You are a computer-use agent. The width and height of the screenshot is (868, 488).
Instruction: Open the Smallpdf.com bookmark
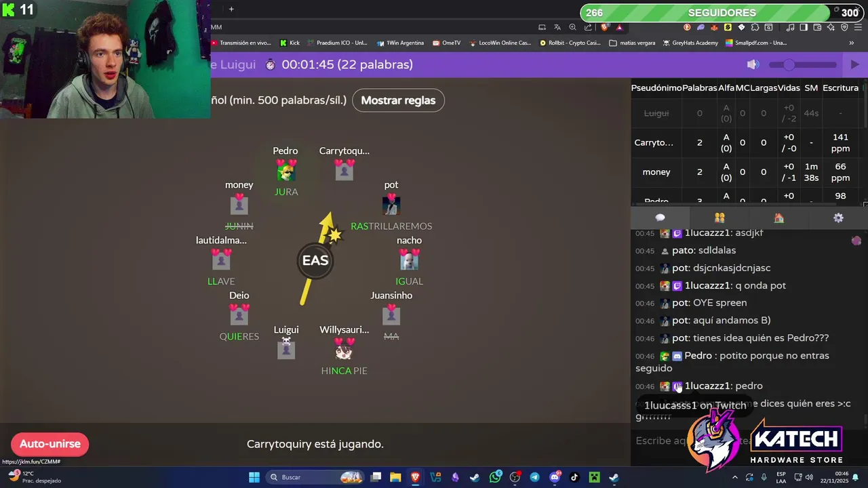(756, 43)
